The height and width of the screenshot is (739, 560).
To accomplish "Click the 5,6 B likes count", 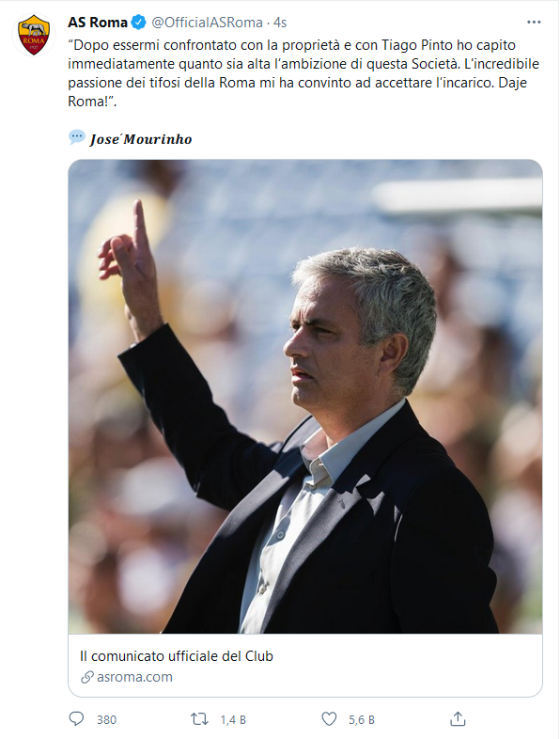I will (x=362, y=719).
